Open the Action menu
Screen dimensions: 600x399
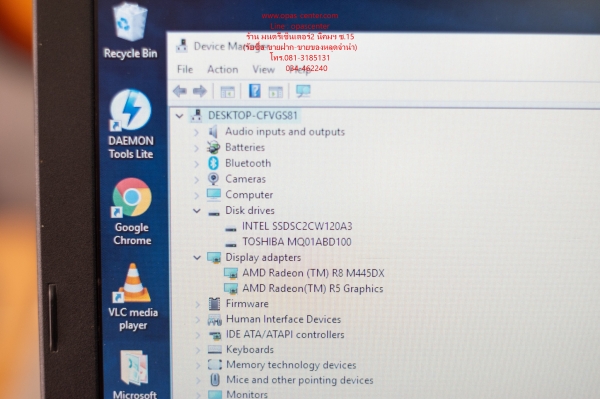223,69
